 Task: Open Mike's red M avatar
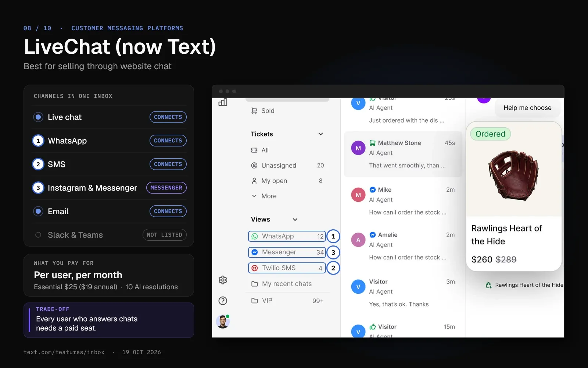(358, 195)
